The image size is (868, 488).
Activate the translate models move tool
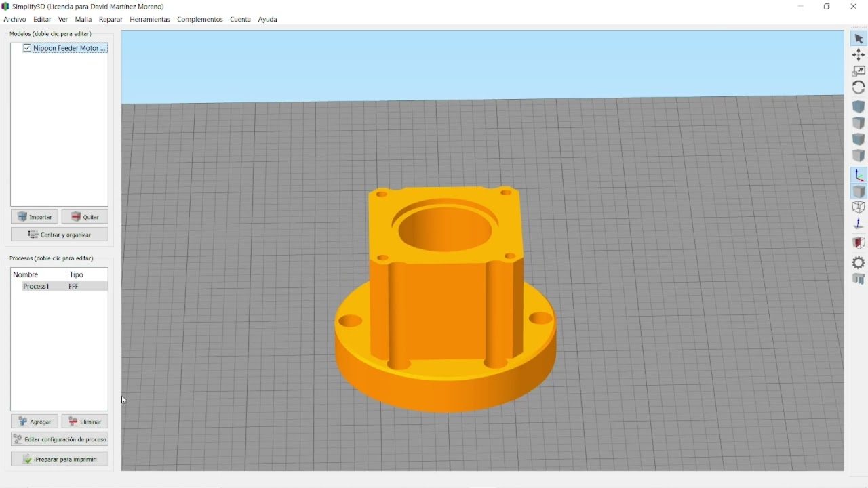click(x=859, y=56)
